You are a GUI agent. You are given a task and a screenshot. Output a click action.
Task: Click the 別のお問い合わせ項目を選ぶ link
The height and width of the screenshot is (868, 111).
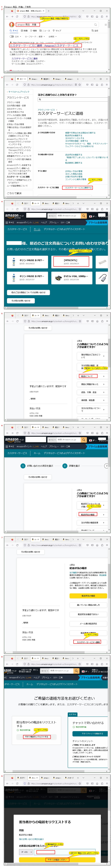point(31,839)
